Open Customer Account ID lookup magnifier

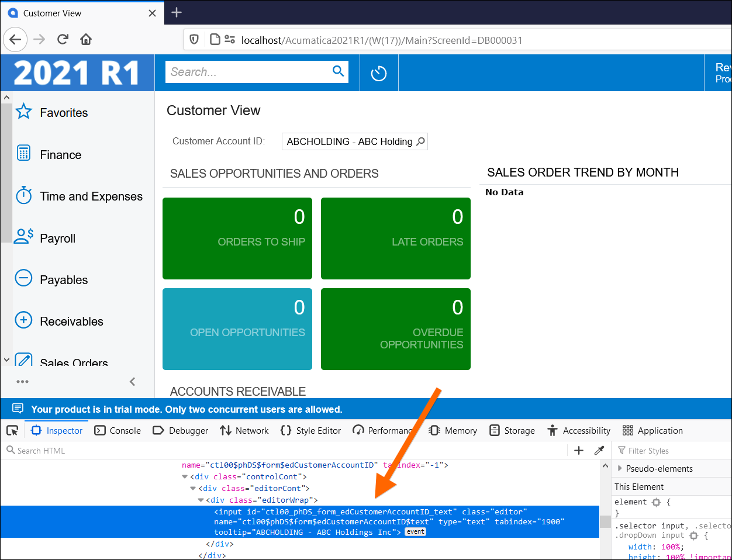coord(420,141)
